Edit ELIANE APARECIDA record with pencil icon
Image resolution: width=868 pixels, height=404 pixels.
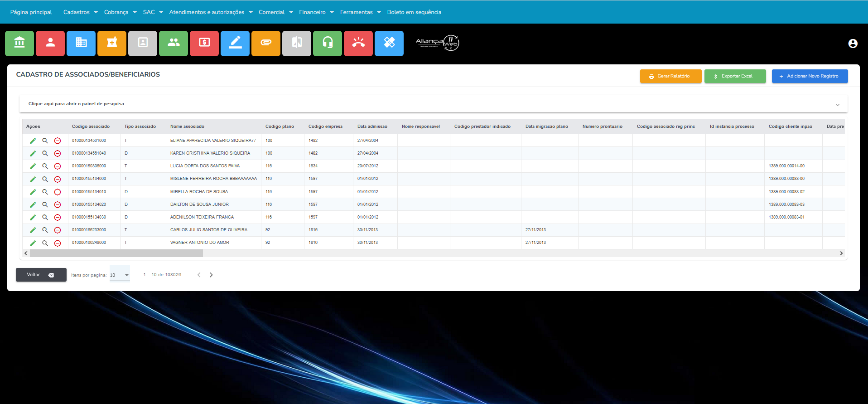(33, 141)
